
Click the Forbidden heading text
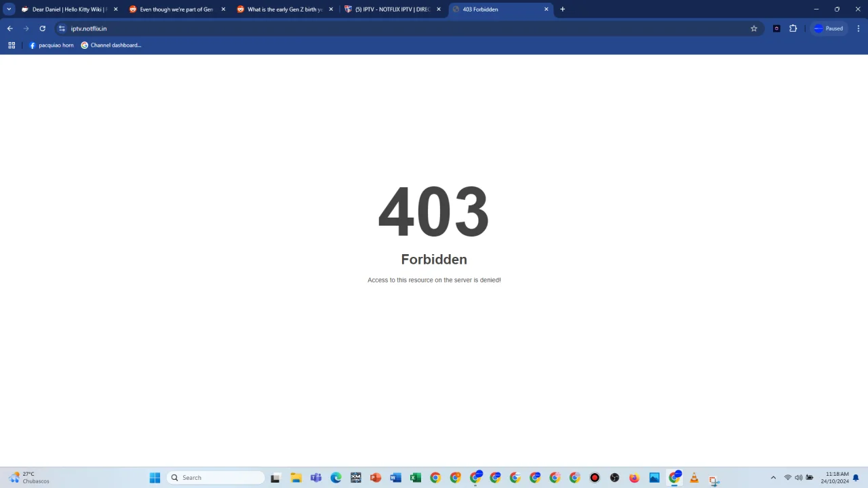pos(434,260)
